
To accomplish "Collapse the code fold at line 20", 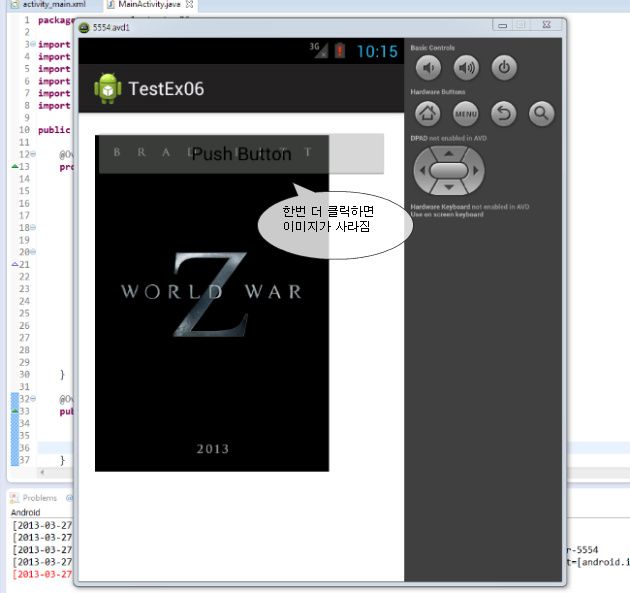I will pyautogui.click(x=33, y=252).
